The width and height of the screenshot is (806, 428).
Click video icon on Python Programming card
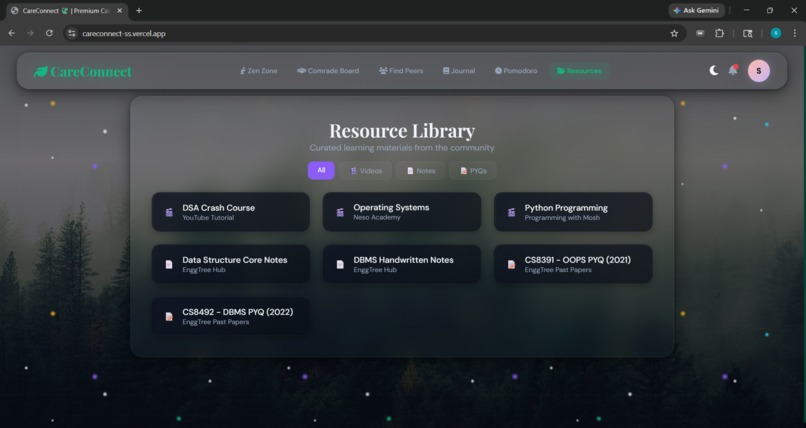[511, 212]
